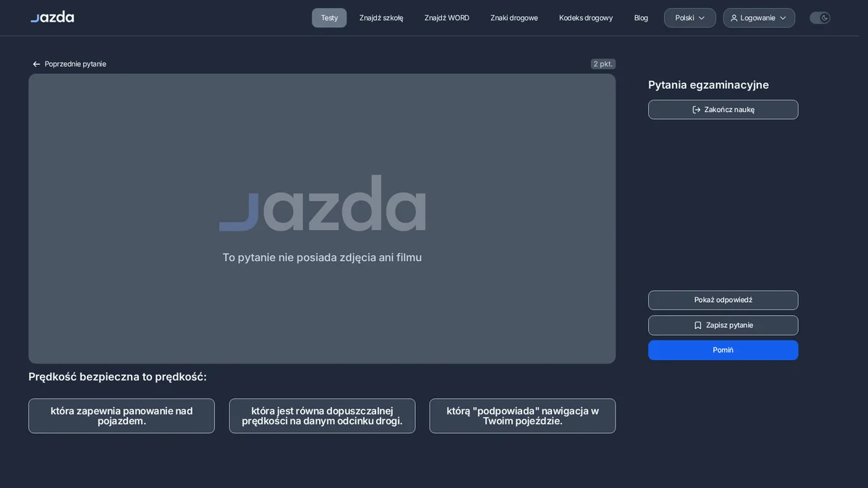This screenshot has width=868, height=488.
Task: Choose answer 'która jest równa dopuszczalnej prędkości'
Action: [322, 416]
